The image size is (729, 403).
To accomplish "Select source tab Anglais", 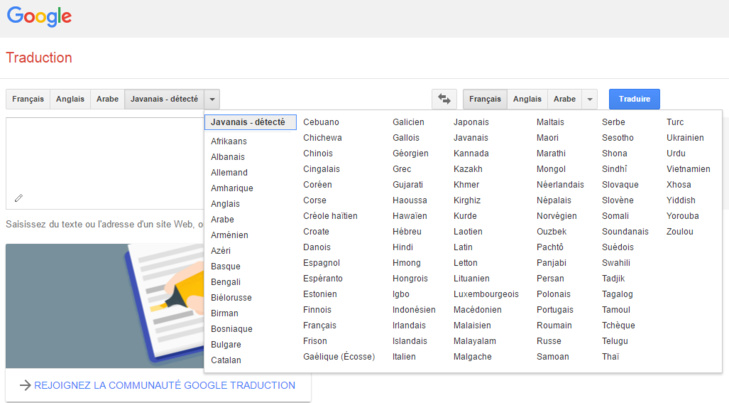I will 70,99.
